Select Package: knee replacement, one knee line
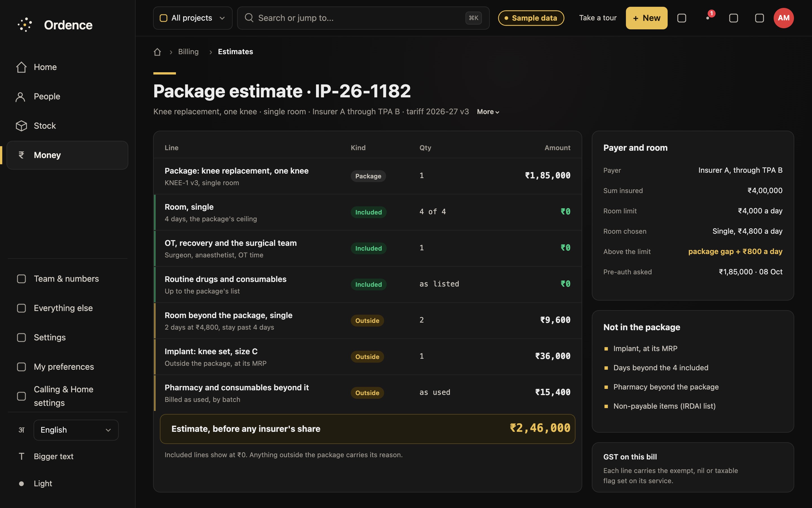This screenshot has width=812, height=508. pos(368,176)
